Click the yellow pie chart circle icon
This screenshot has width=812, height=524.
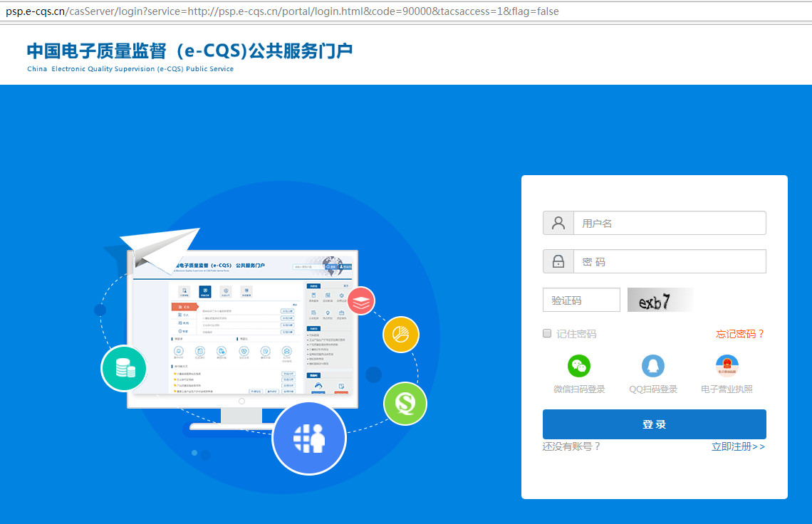[401, 335]
